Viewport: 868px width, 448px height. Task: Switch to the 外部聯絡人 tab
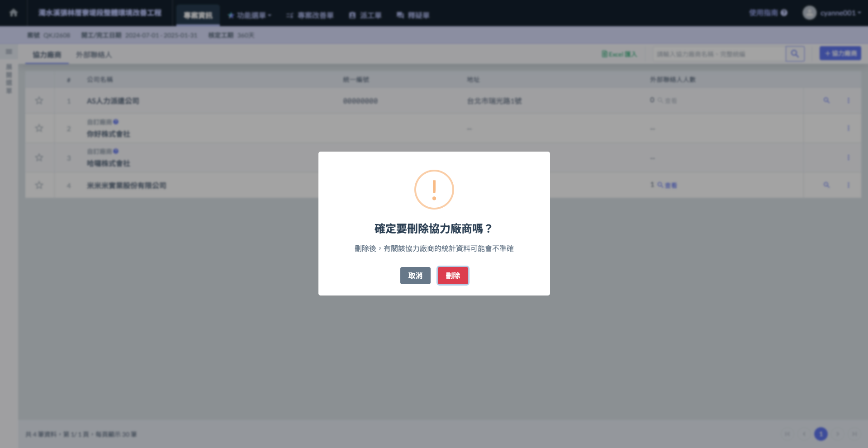click(94, 55)
